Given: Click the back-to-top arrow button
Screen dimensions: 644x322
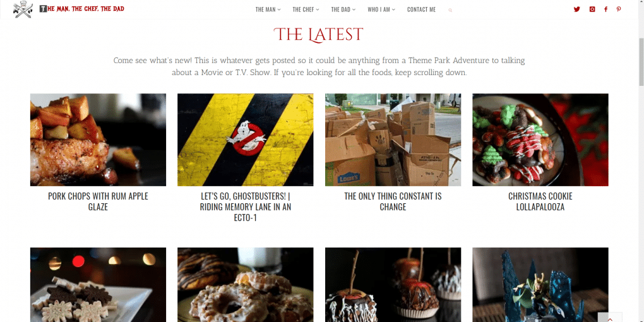Looking at the screenshot, I should (610, 318).
